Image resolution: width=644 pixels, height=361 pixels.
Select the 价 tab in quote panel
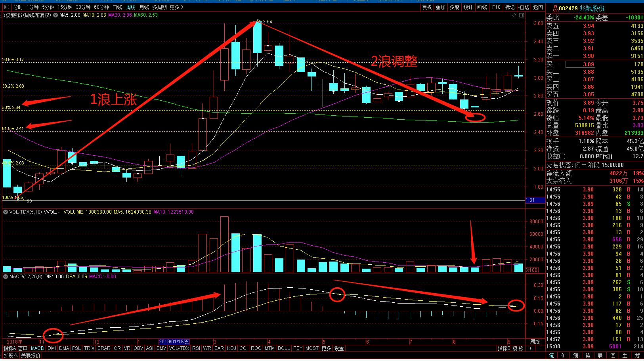coord(564,356)
